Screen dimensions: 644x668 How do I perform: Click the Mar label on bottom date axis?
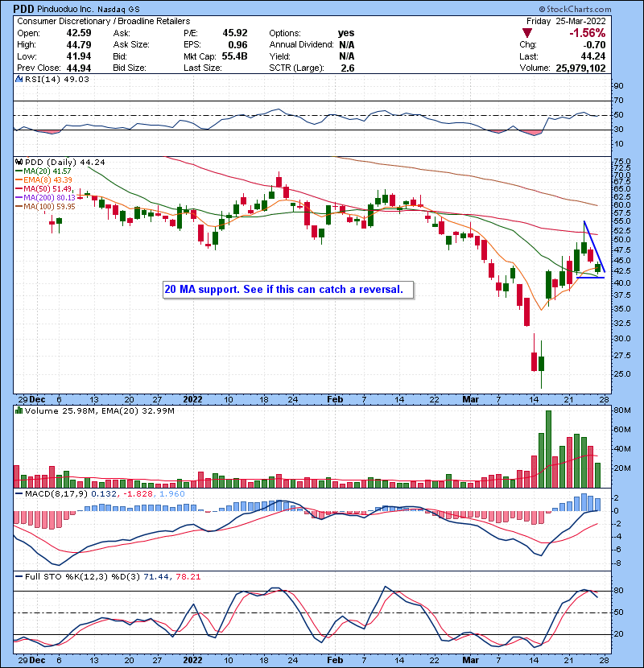click(x=471, y=660)
